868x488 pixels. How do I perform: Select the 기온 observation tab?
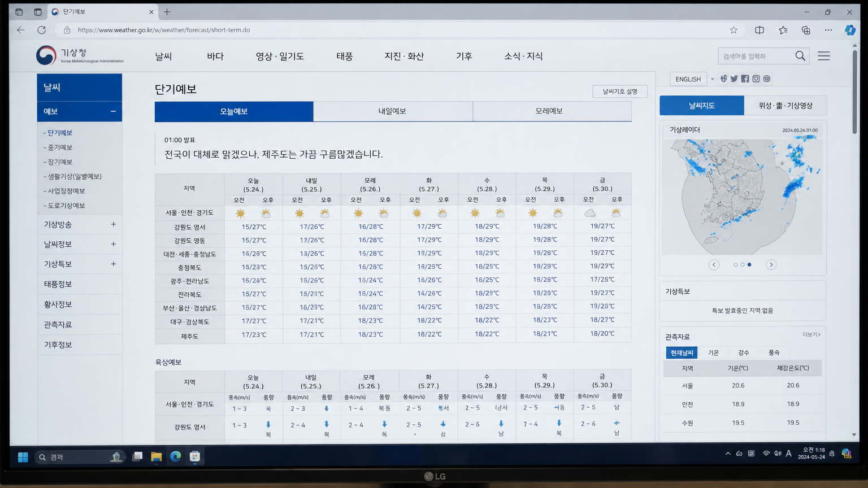[x=713, y=352]
